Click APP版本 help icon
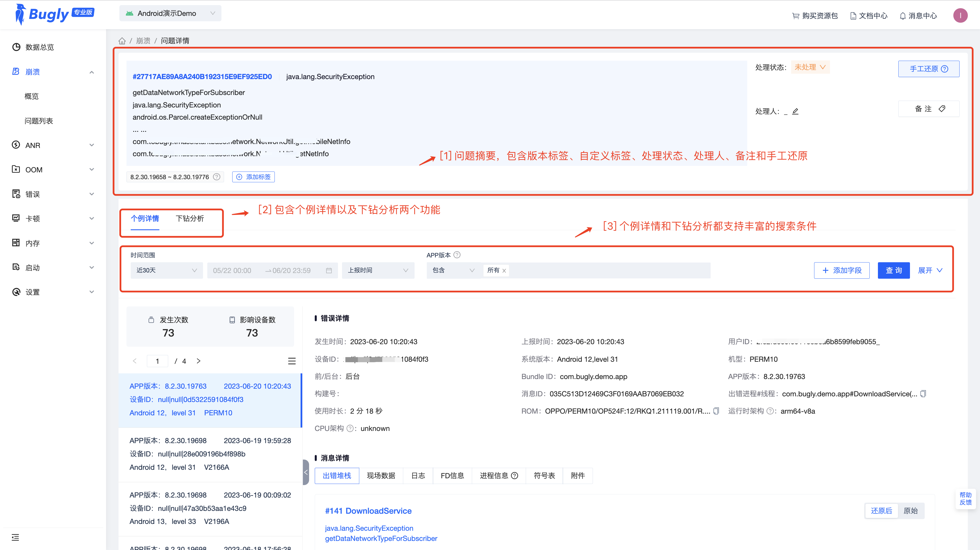980x550 pixels. point(457,255)
